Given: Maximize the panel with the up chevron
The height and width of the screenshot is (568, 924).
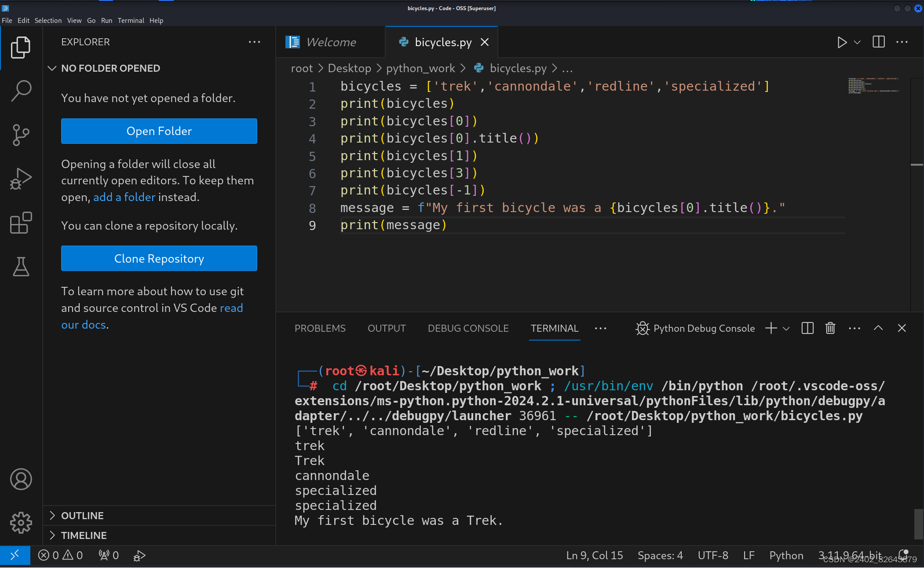Looking at the screenshot, I should click(x=878, y=328).
